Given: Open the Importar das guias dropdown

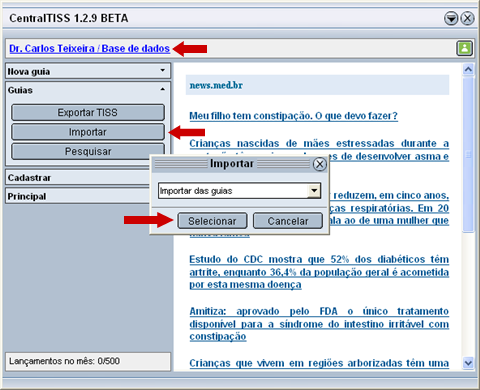Looking at the screenshot, I should pyautogui.click(x=314, y=191).
